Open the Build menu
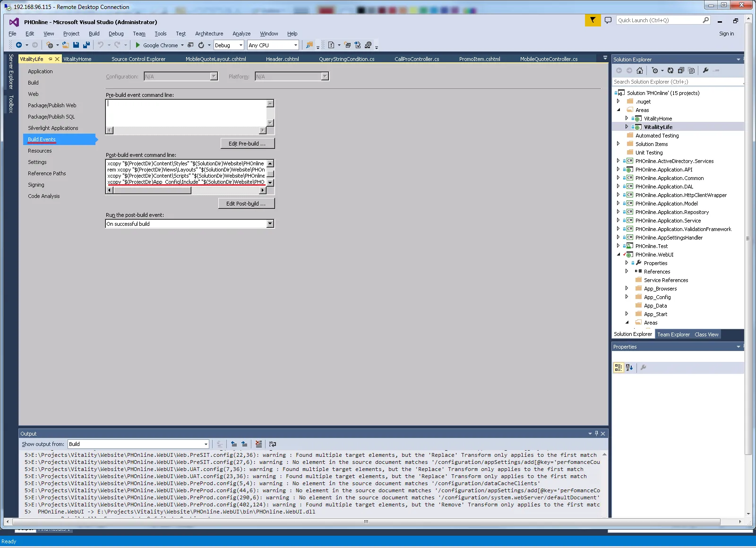Screen dimensions: 756x548 (94, 34)
